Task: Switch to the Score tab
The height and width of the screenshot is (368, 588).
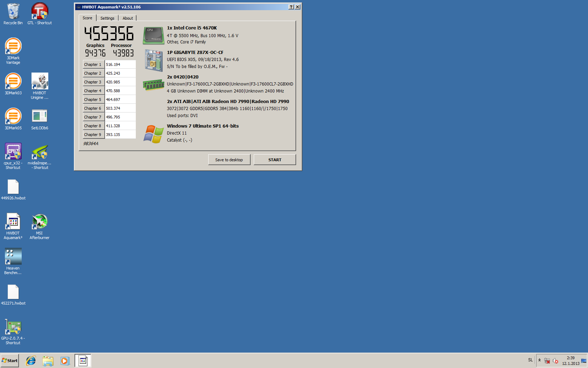Action: 87,18
